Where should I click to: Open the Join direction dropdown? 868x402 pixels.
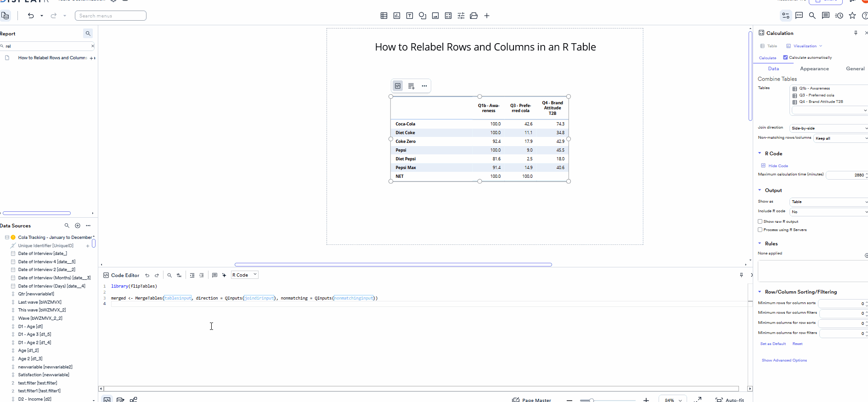(x=829, y=128)
